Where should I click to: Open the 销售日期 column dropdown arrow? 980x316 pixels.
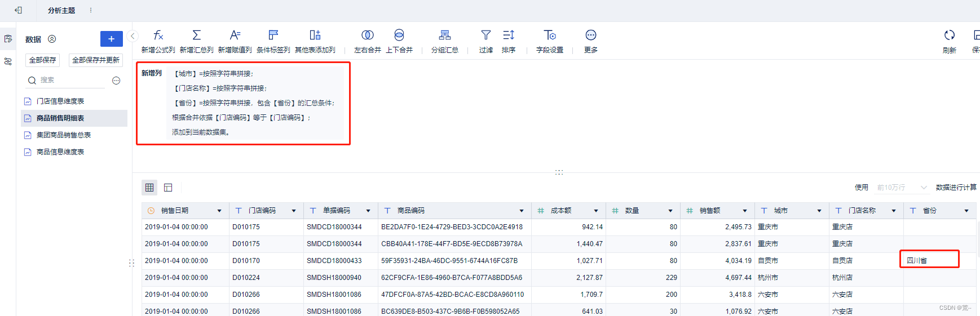coord(219,211)
